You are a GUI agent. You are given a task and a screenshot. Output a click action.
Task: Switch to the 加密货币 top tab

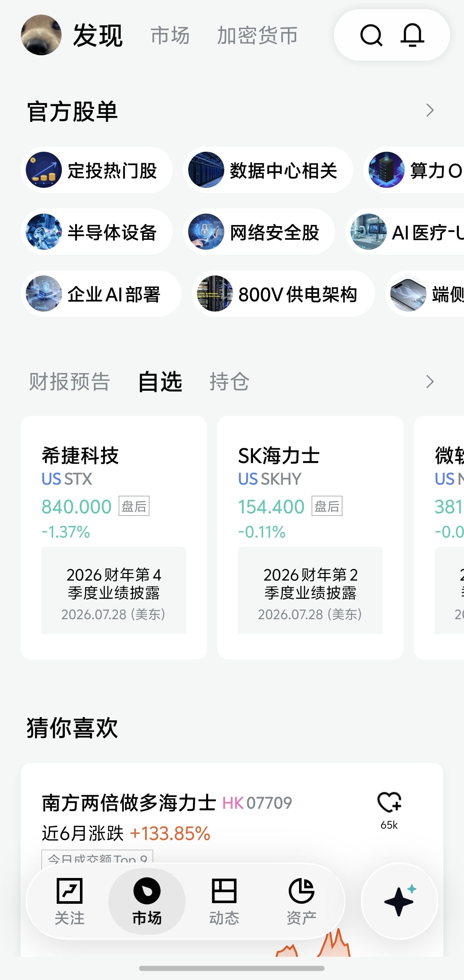point(257,36)
